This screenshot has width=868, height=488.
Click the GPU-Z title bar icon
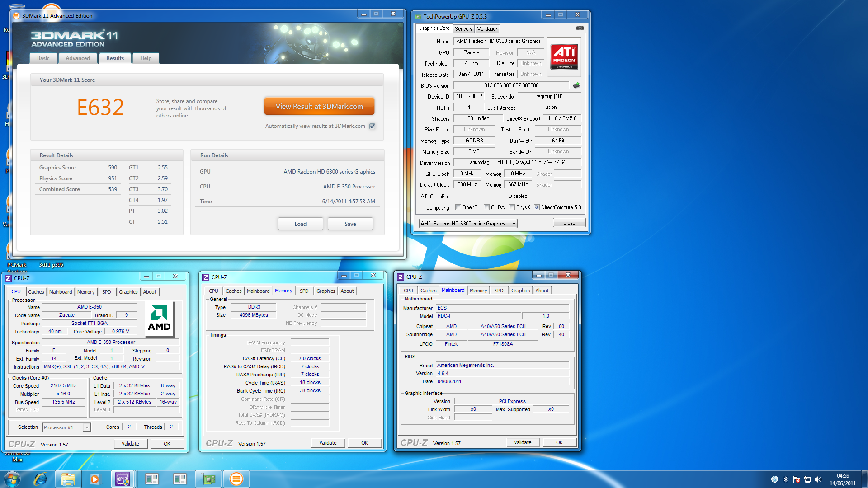pos(418,17)
